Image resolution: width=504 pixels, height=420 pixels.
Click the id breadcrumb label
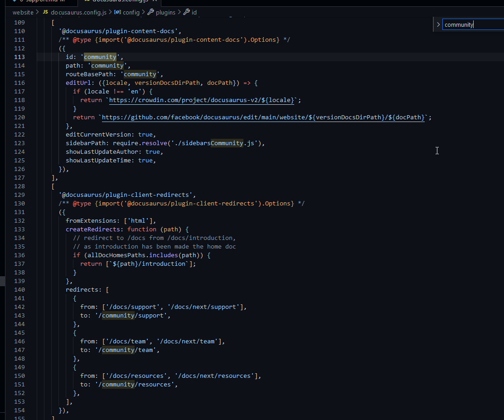pos(194,12)
